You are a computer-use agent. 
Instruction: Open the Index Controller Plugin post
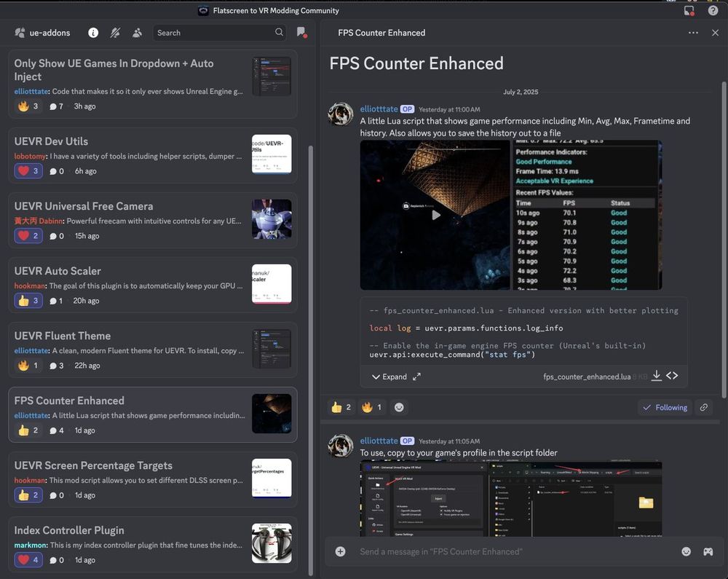coord(153,544)
